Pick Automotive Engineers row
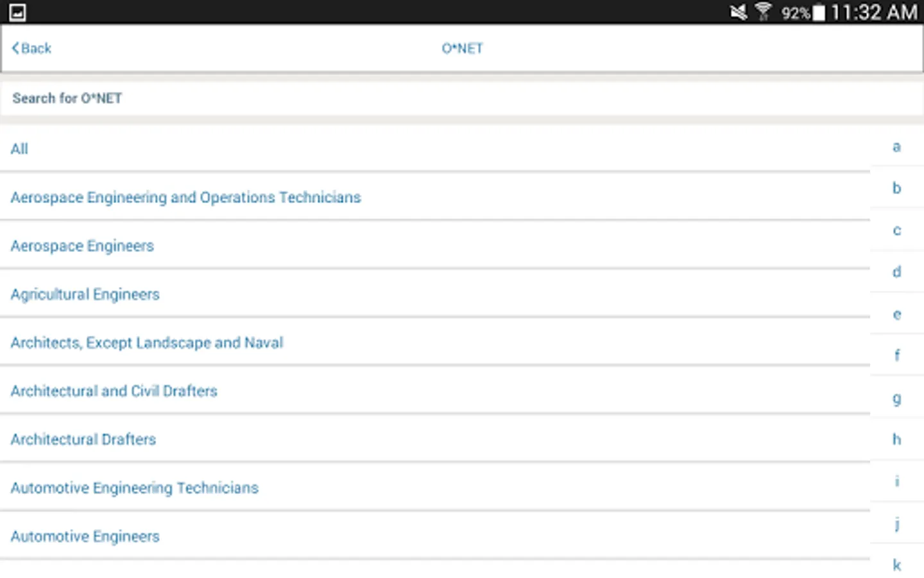924x578 pixels. 435,536
